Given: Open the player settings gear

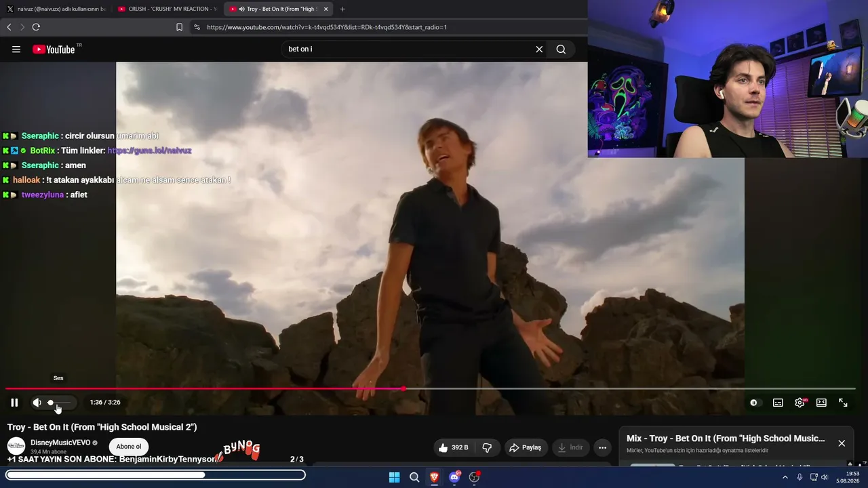Looking at the screenshot, I should click(800, 403).
